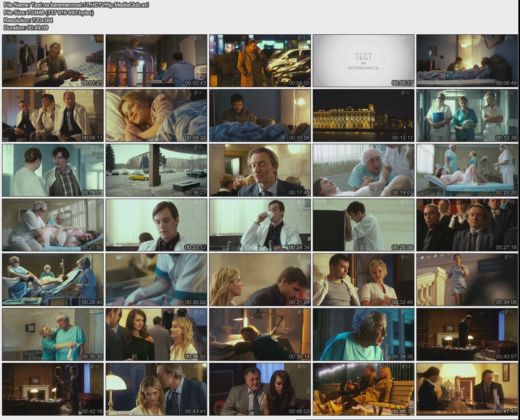Select the thumbnail timestamped 00:34:08
This screenshot has width=520, height=420.
[467, 280]
